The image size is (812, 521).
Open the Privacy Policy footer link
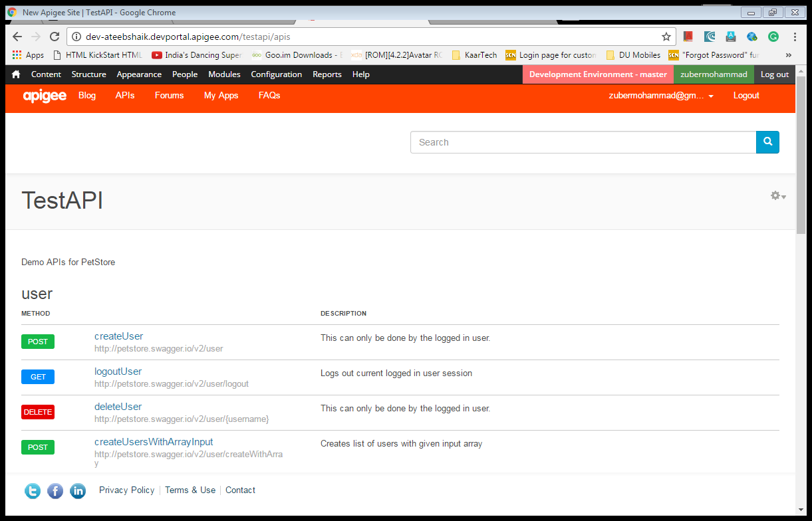pyautogui.click(x=126, y=490)
